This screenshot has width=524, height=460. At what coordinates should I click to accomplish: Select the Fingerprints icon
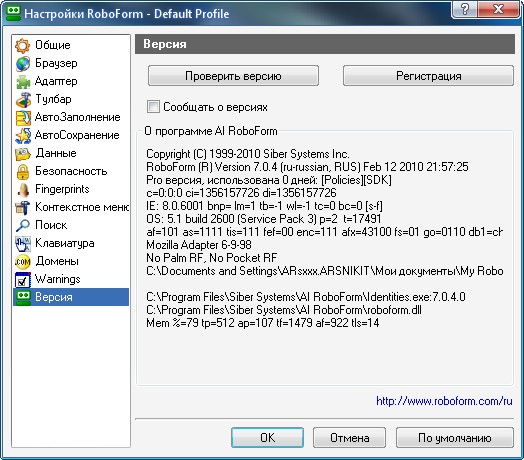[x=22, y=190]
